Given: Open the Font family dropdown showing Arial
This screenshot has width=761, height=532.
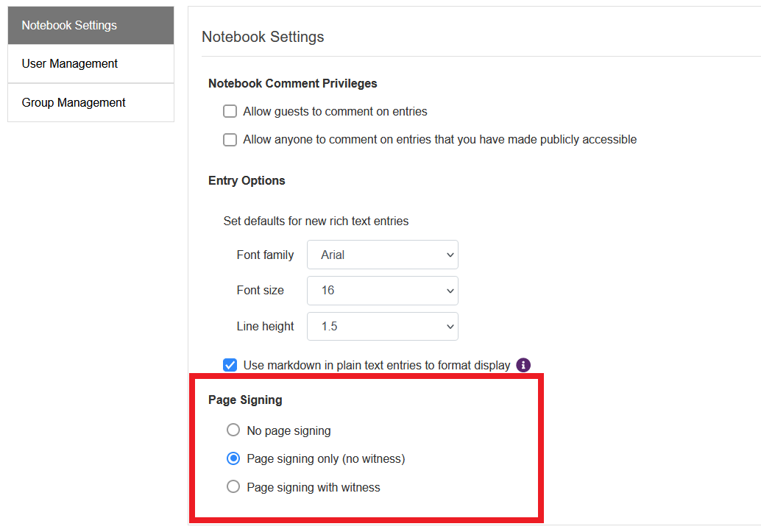Looking at the screenshot, I should (382, 255).
